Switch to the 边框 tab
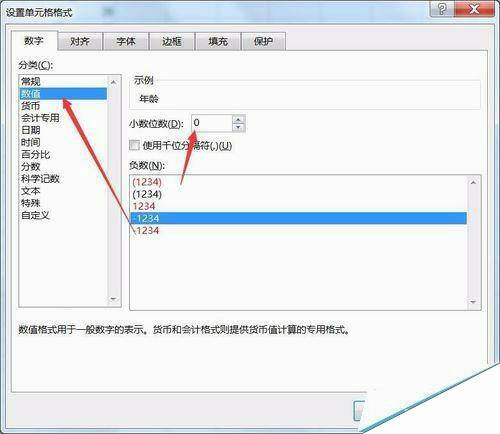Viewport: 500px width, 434px height. [172, 41]
